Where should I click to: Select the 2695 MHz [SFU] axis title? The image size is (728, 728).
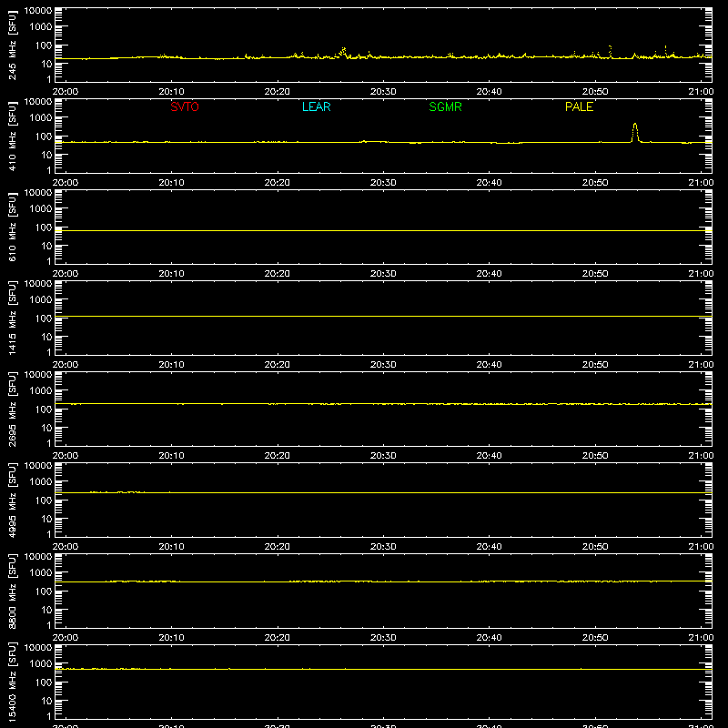tap(13, 409)
